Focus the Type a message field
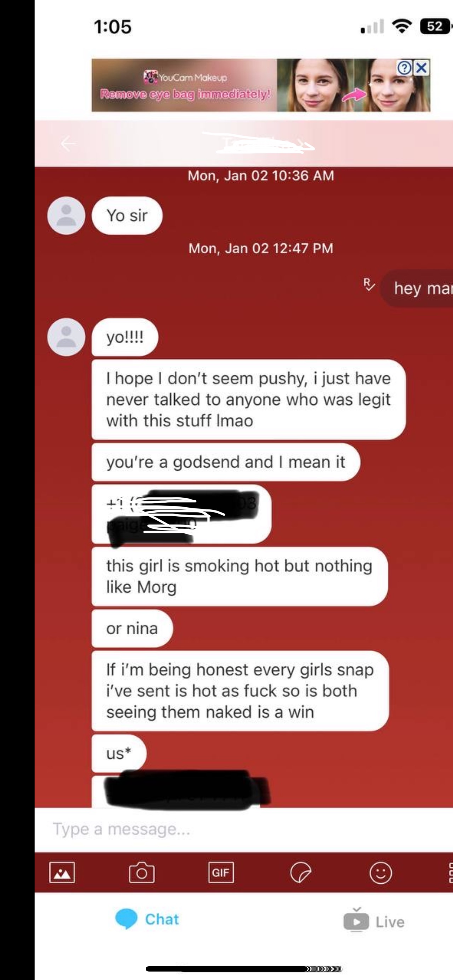This screenshot has width=453, height=980. click(243, 829)
